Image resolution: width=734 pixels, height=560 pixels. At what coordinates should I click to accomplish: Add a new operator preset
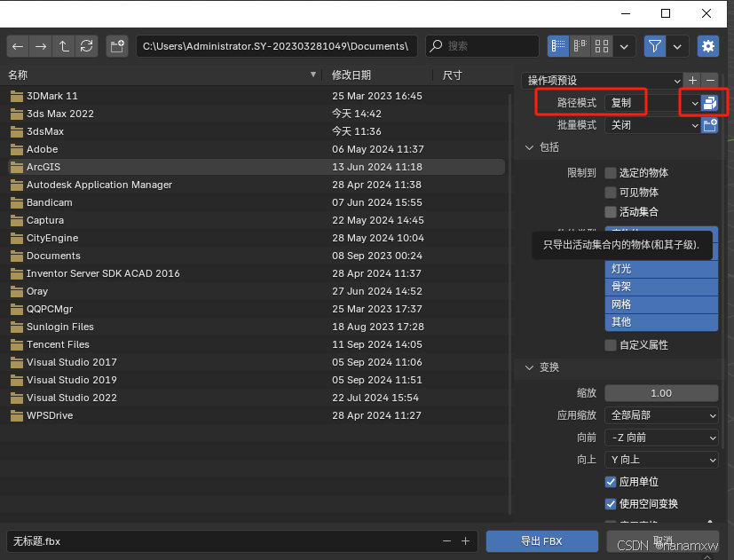coord(692,80)
